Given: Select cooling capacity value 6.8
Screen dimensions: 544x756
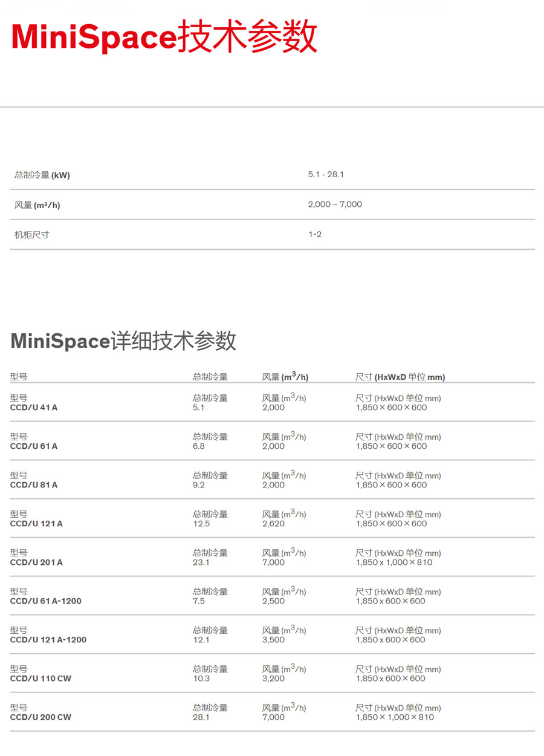Looking at the screenshot, I should (x=199, y=446).
